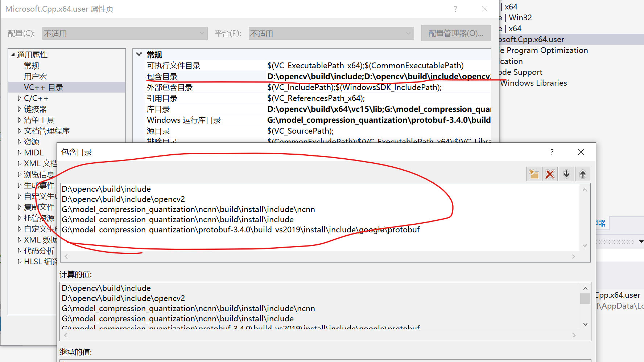Viewport: 644px width, 362px height.
Task: Click scroll up arrow of include edit list
Action: click(585, 190)
